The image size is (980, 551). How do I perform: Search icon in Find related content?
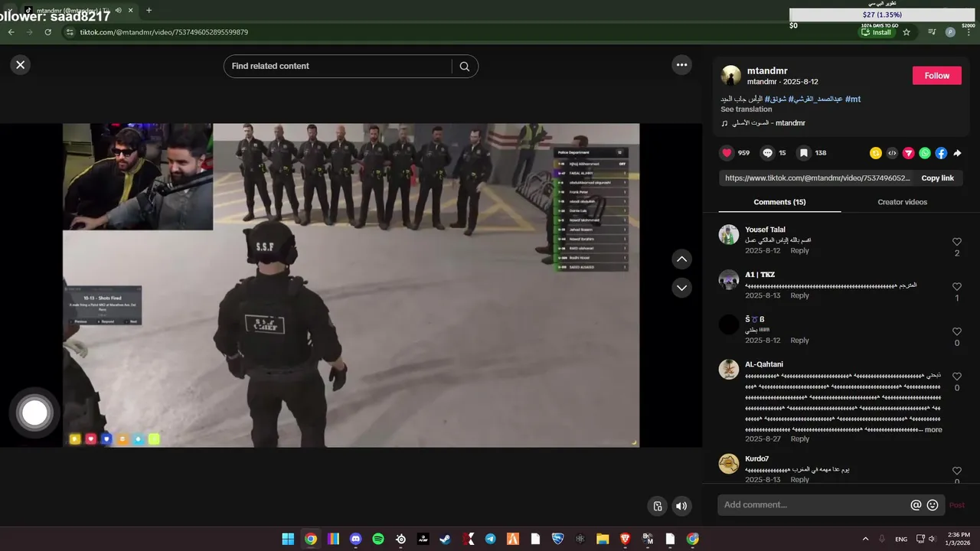465,67
